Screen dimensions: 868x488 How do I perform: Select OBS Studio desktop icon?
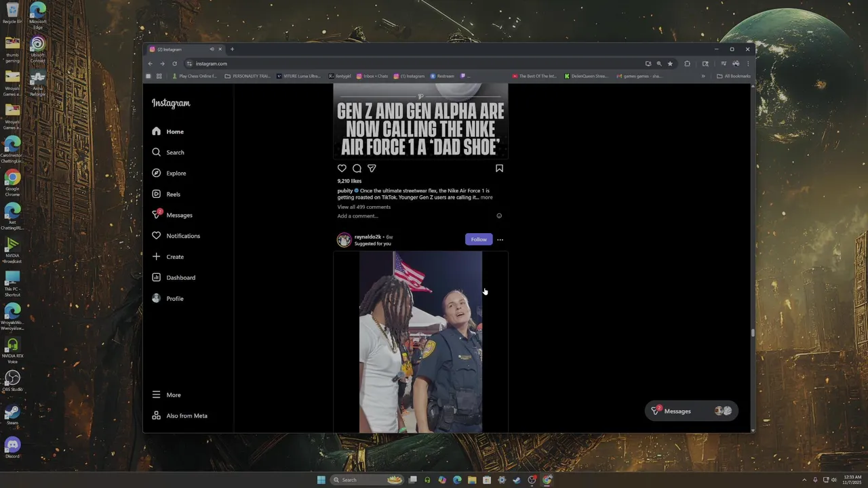(x=12, y=381)
